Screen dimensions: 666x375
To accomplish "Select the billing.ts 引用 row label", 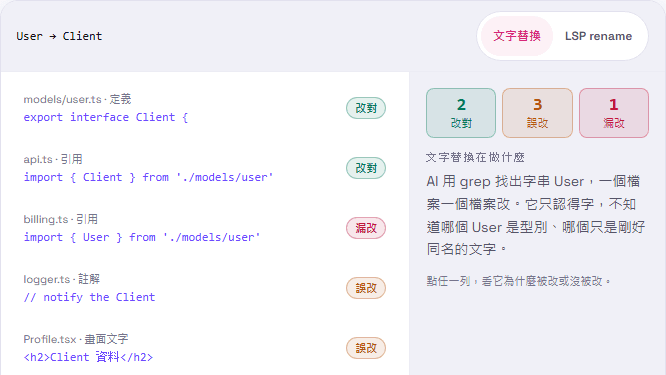I will coord(61,219).
